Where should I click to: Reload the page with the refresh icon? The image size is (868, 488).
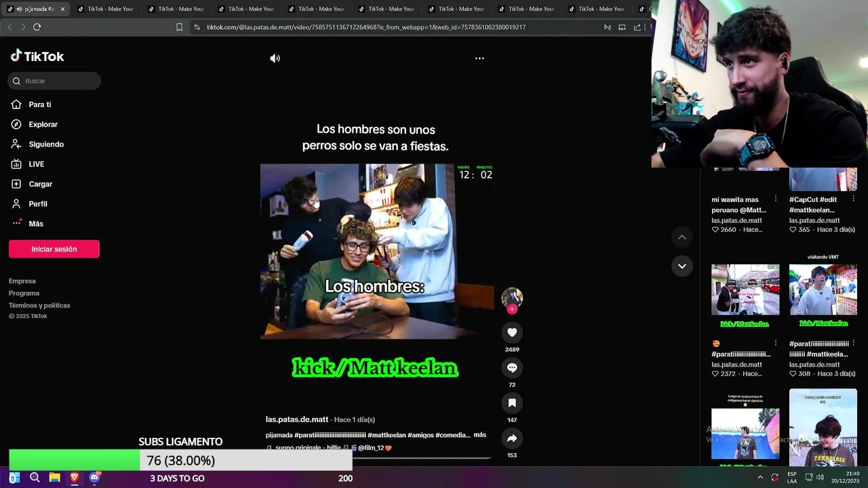coord(37,27)
